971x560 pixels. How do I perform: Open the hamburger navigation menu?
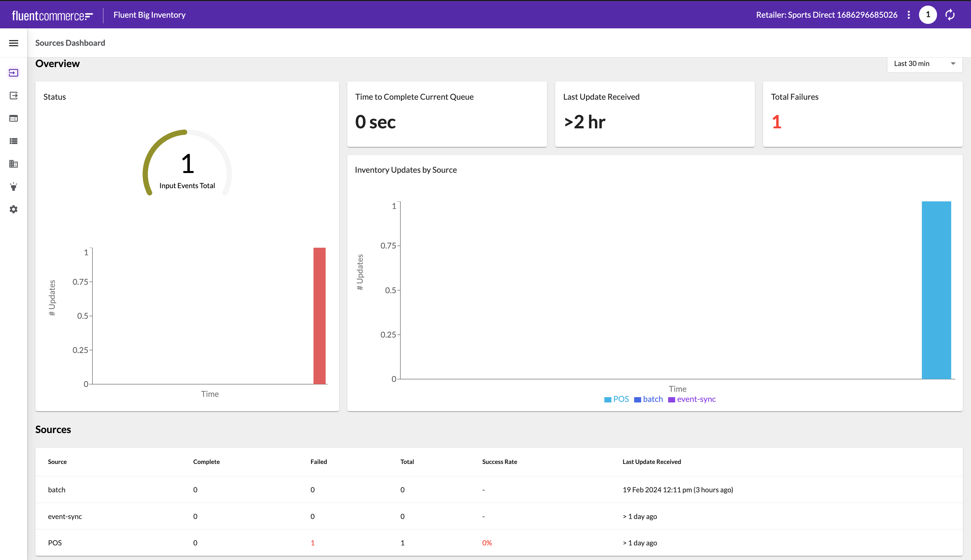click(13, 43)
